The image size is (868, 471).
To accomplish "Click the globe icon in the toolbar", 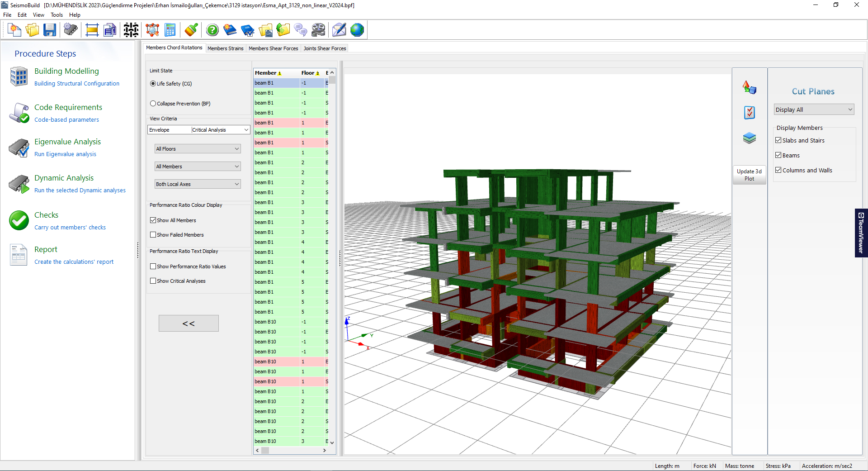I will (x=357, y=30).
